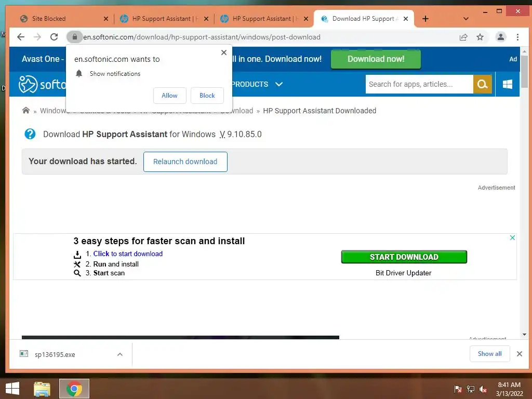The width and height of the screenshot is (532, 399).
Task: Click the blue question mark help icon
Action: (x=30, y=134)
